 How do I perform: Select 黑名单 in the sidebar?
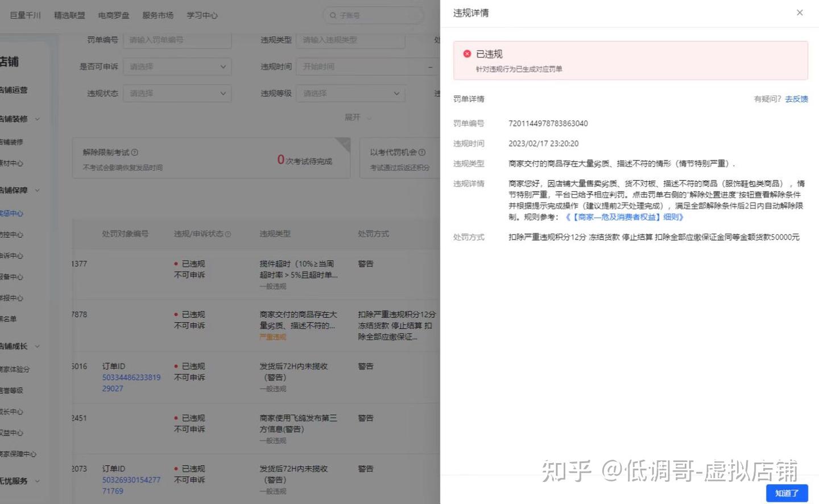tap(8, 319)
